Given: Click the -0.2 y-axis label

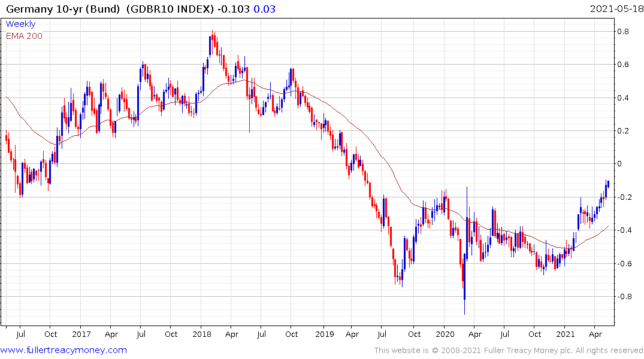Looking at the screenshot, I should click(624, 197).
